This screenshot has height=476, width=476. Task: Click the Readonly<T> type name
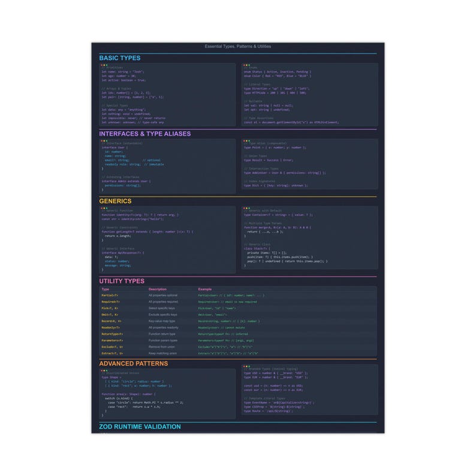110,327
